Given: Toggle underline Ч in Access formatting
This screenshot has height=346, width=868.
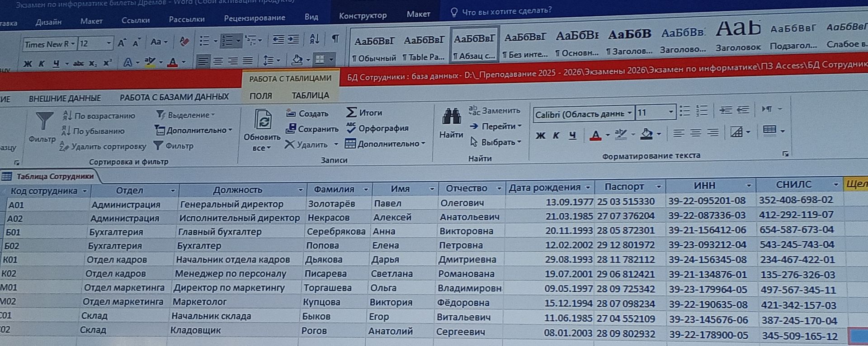Looking at the screenshot, I should (x=572, y=135).
